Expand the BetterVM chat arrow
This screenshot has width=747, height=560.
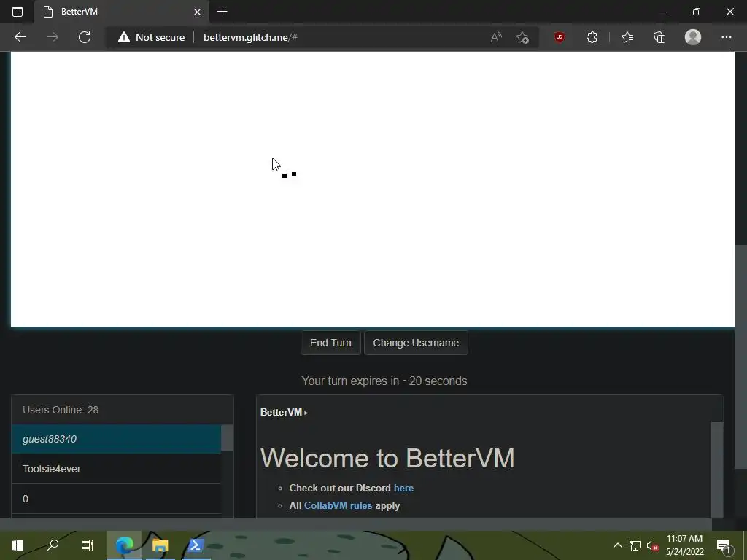(306, 413)
